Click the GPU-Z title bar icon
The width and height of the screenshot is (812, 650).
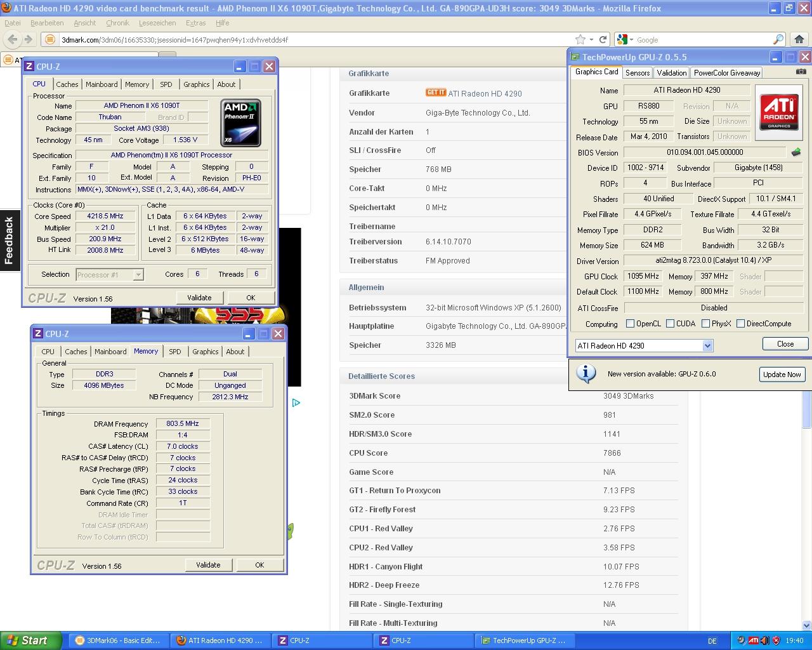coord(575,56)
